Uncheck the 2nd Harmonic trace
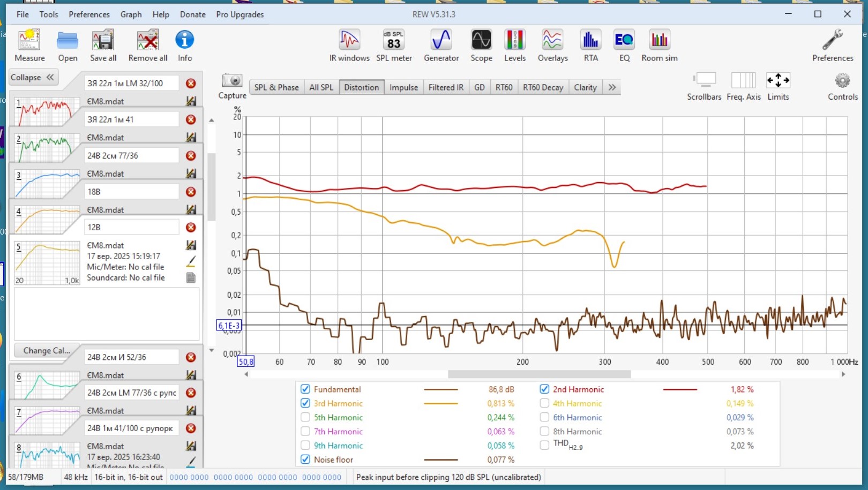Viewport: 868px width, 490px height. tap(544, 389)
